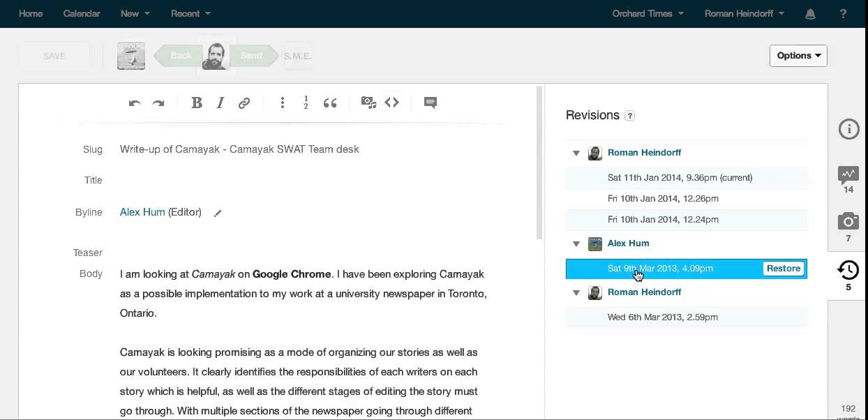Open the Orchard Times menu
The width and height of the screenshot is (868, 420).
click(648, 13)
